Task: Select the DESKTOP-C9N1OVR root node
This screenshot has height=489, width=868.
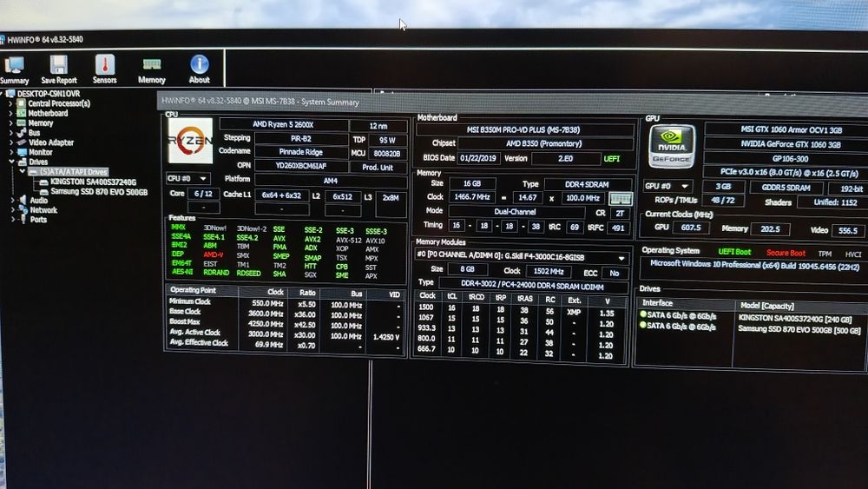Action: [48, 94]
